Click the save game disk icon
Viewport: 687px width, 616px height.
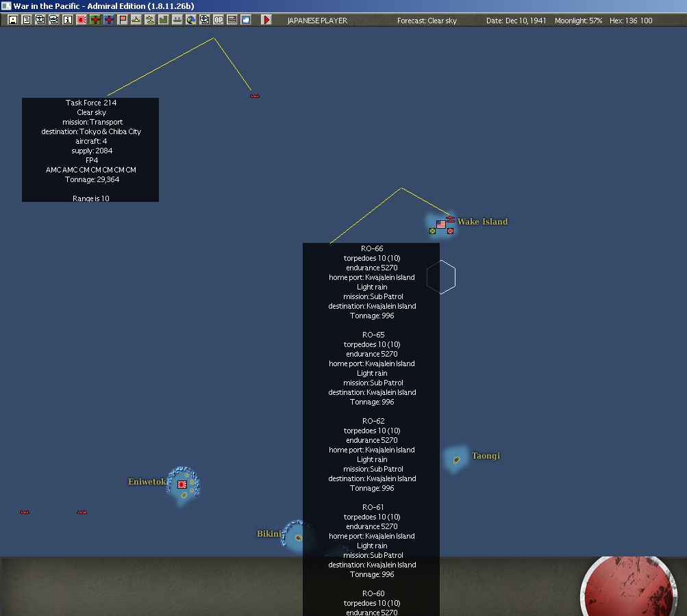pyautogui.click(x=13, y=20)
